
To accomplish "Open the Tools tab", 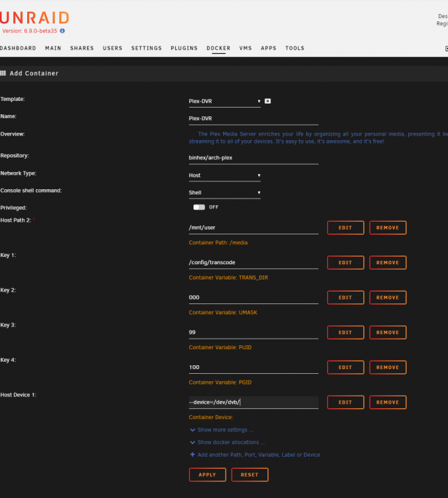I will [x=295, y=48].
